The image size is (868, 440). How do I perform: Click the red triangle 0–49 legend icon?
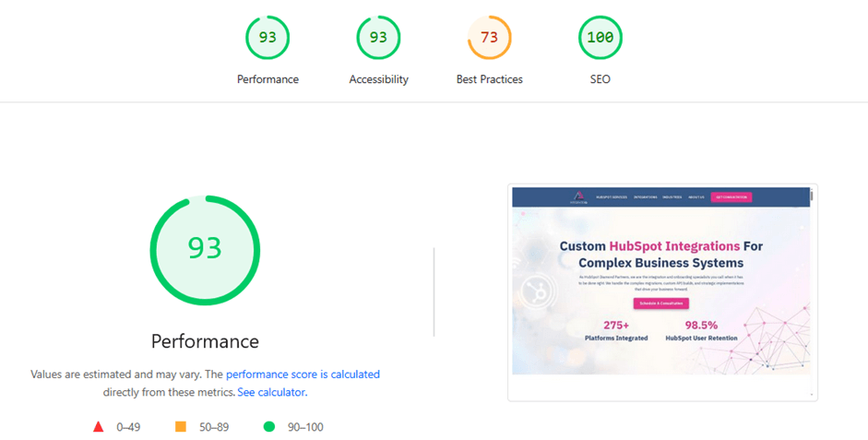click(98, 427)
